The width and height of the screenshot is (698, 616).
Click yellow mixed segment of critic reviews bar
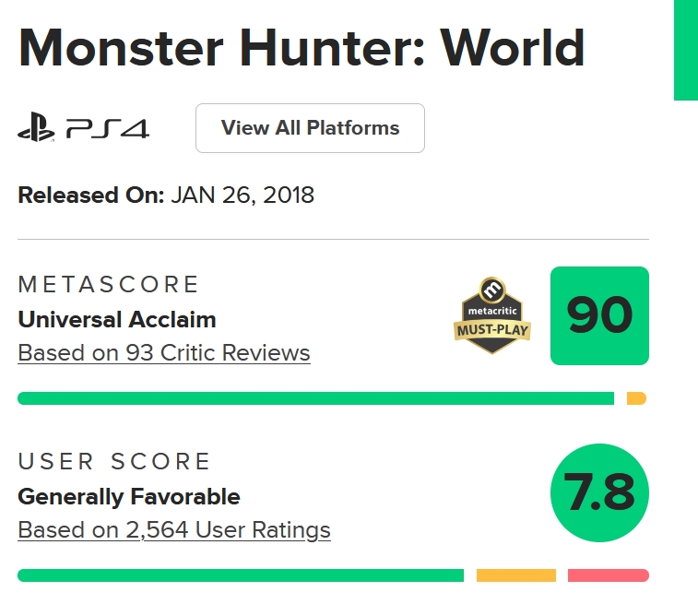636,398
